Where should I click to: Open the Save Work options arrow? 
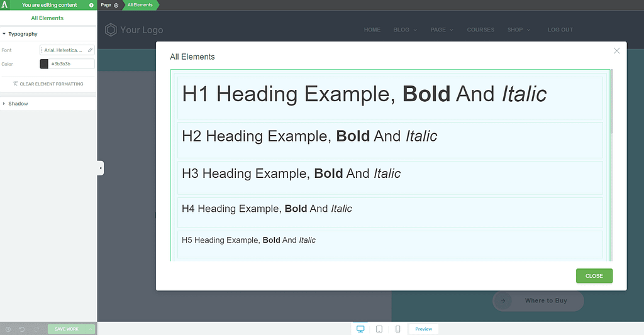[x=91, y=329]
